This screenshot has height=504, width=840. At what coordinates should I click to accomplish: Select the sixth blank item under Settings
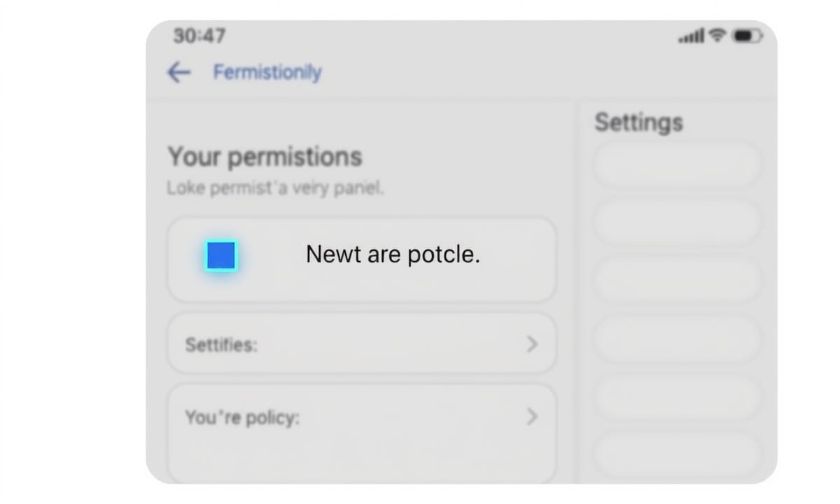tap(676, 452)
